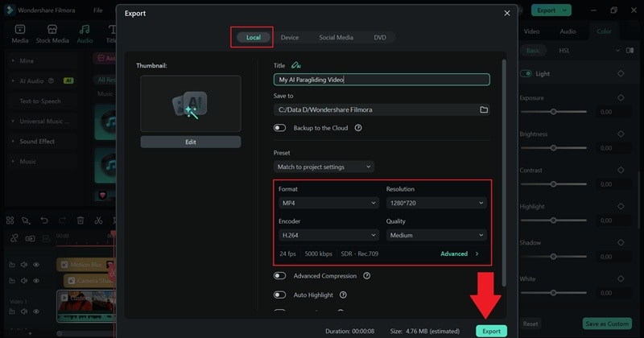Click the scissors split icon
The image size is (644, 338).
click(98, 221)
